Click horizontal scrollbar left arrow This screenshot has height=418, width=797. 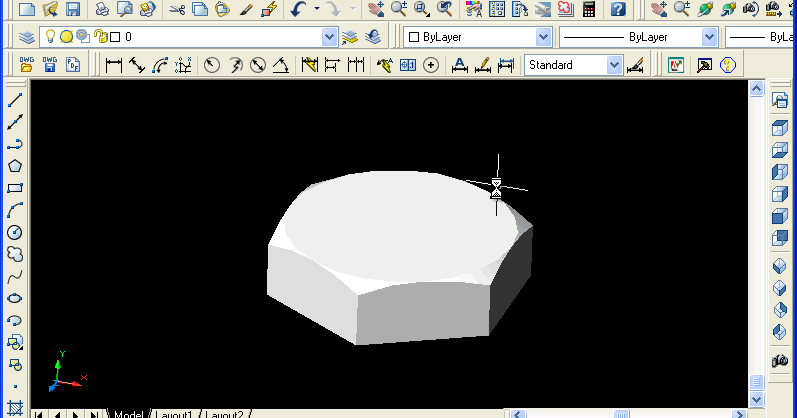(517, 414)
